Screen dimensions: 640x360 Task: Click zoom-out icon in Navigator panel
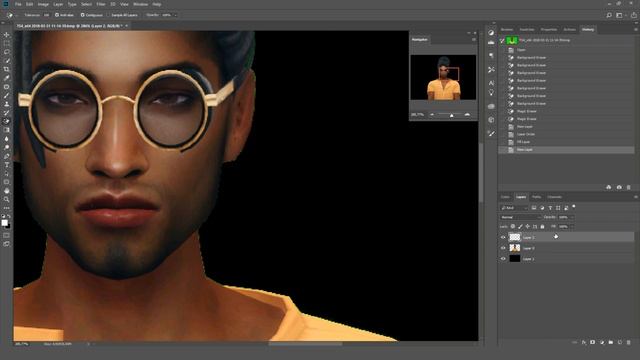432,115
